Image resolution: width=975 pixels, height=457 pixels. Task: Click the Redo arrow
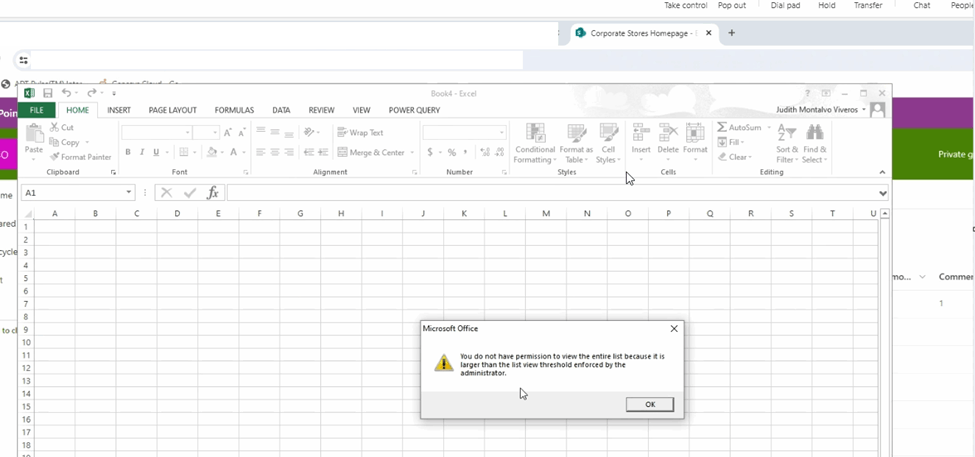91,93
